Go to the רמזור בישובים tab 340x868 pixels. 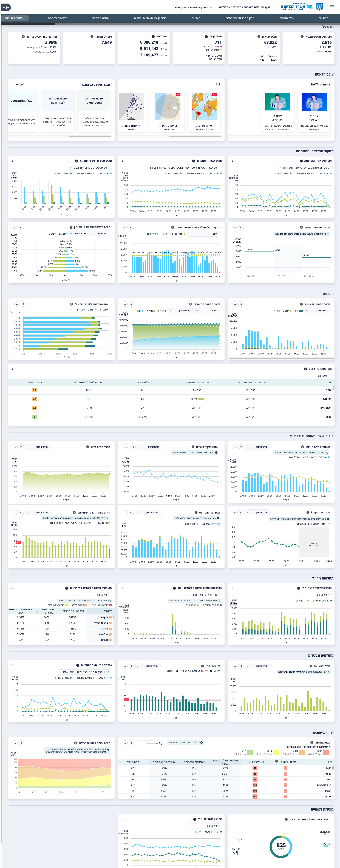[14, 18]
